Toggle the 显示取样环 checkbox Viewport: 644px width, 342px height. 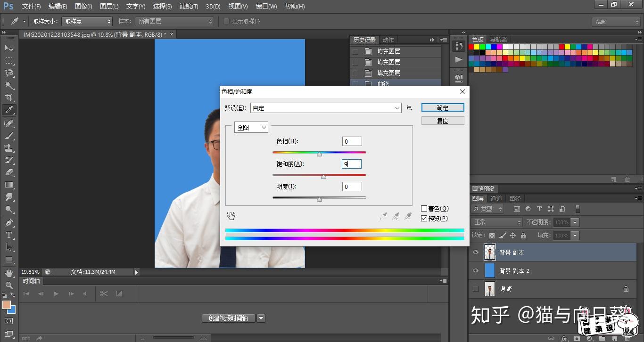(226, 21)
